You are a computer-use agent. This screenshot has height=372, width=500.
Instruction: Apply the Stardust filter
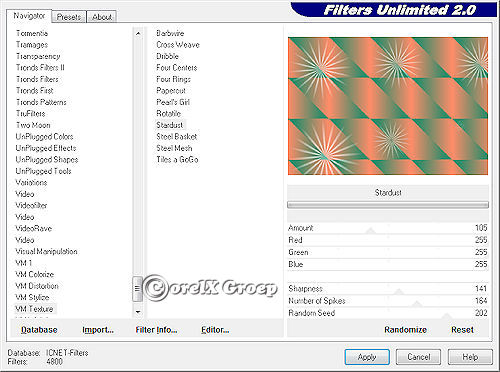pyautogui.click(x=367, y=357)
